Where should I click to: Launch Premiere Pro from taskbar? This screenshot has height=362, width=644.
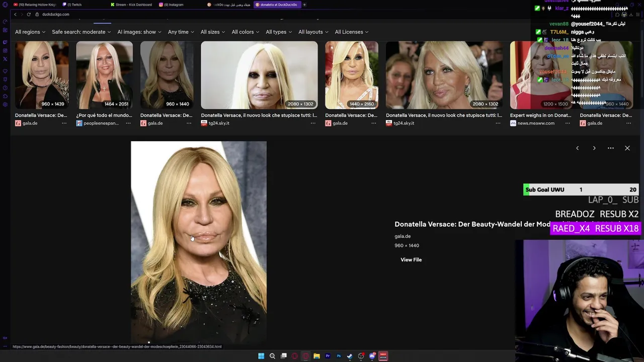[328, 356]
